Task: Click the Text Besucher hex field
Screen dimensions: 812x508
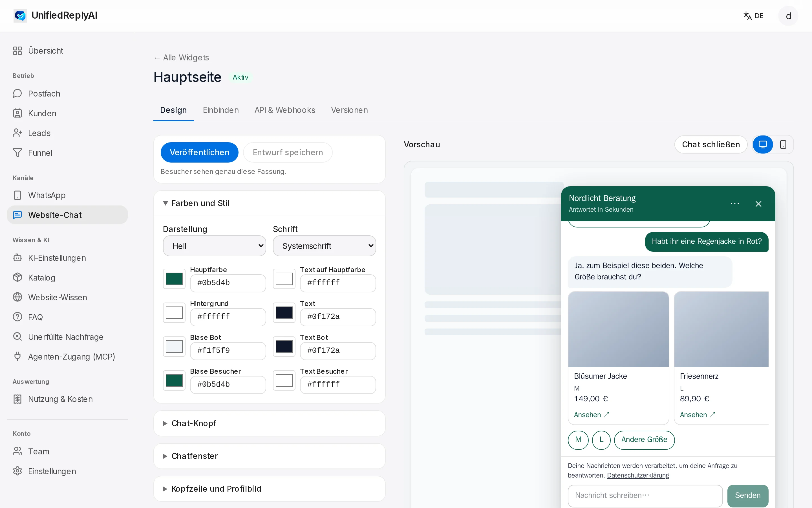Action: (337, 384)
